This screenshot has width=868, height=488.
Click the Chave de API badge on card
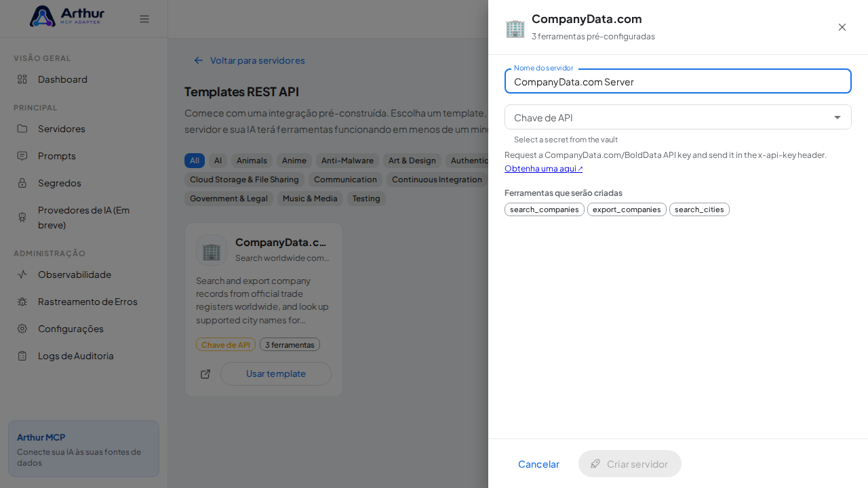coord(226,344)
